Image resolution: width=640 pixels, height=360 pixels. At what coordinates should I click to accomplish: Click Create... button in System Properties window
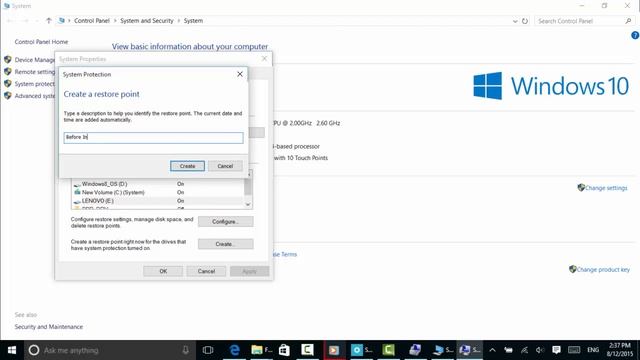click(225, 244)
